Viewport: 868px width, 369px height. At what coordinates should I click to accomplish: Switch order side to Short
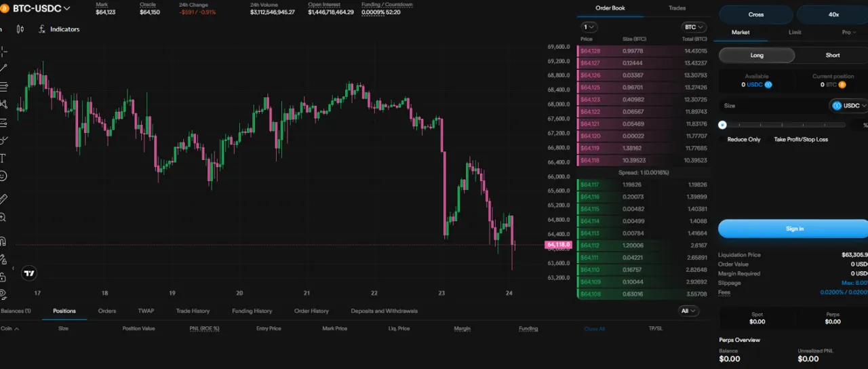832,55
